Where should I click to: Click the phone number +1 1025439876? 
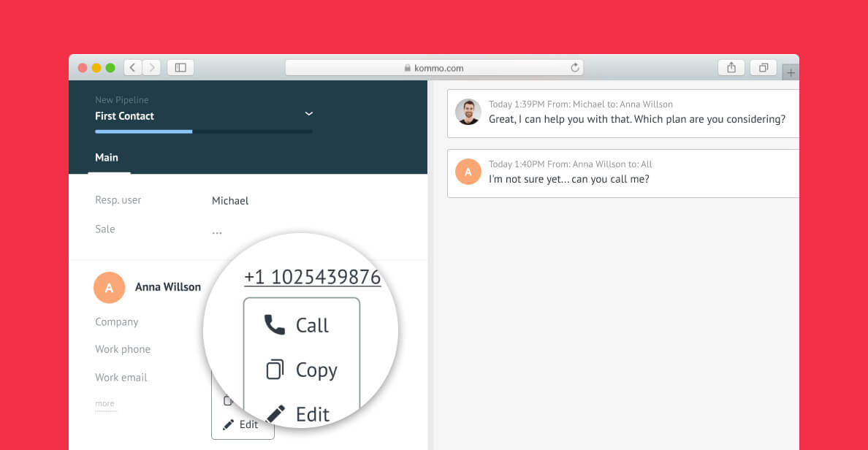(312, 277)
